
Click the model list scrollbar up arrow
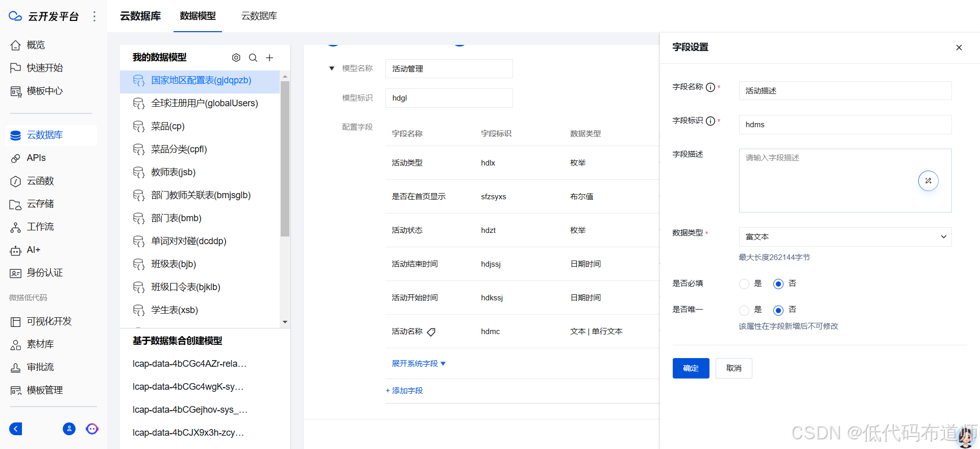pos(285,76)
